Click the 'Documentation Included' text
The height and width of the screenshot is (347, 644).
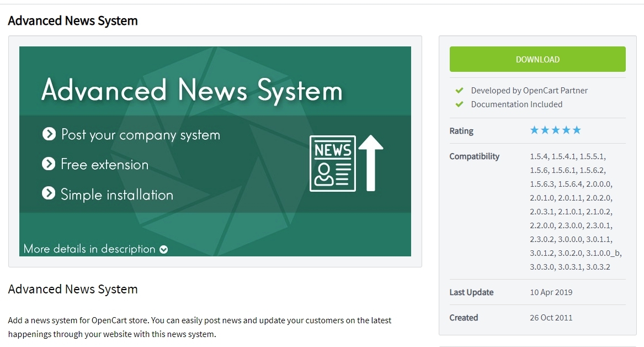point(517,104)
